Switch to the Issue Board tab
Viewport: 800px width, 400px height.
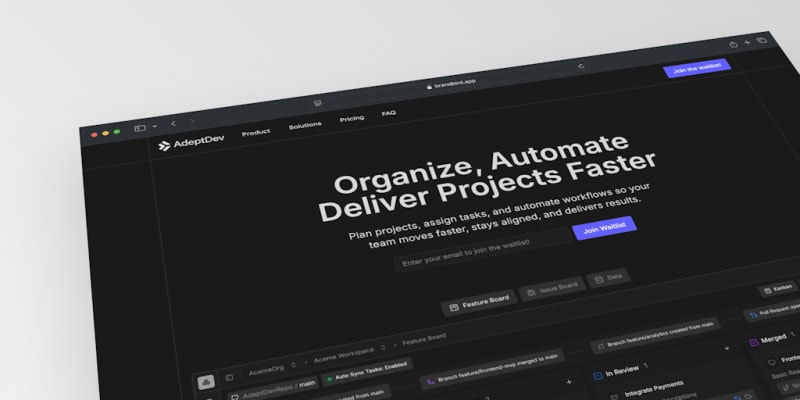coord(552,289)
